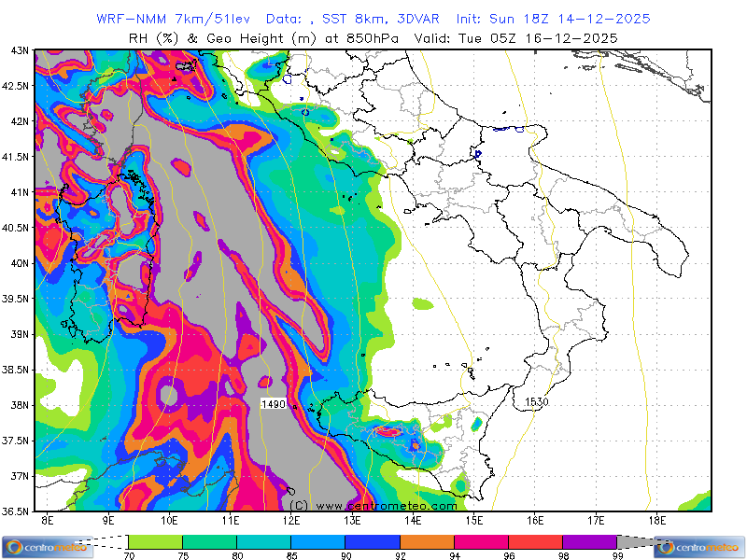Click the magenta 94-96 legend swatch
The width and height of the screenshot is (747, 560).
pyautogui.click(x=481, y=541)
